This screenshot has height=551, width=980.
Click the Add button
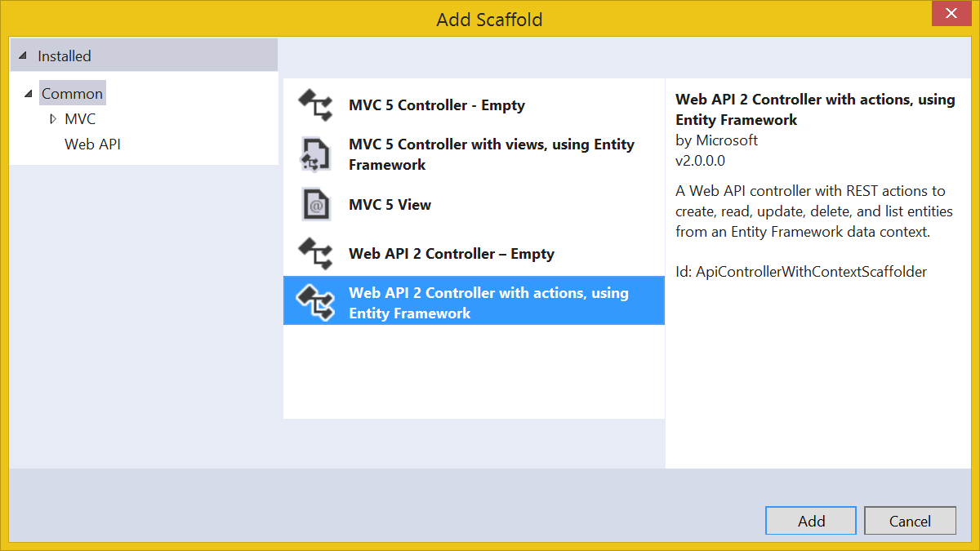[x=810, y=520]
